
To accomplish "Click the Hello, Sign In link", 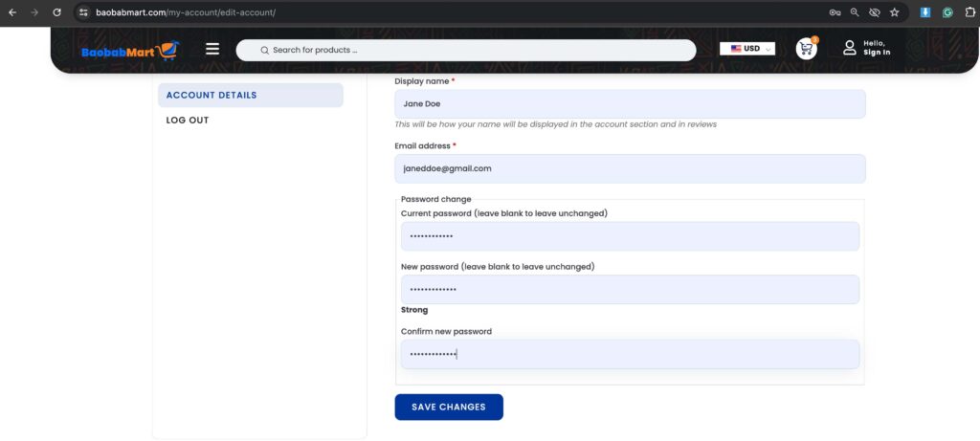I will (x=876, y=48).
